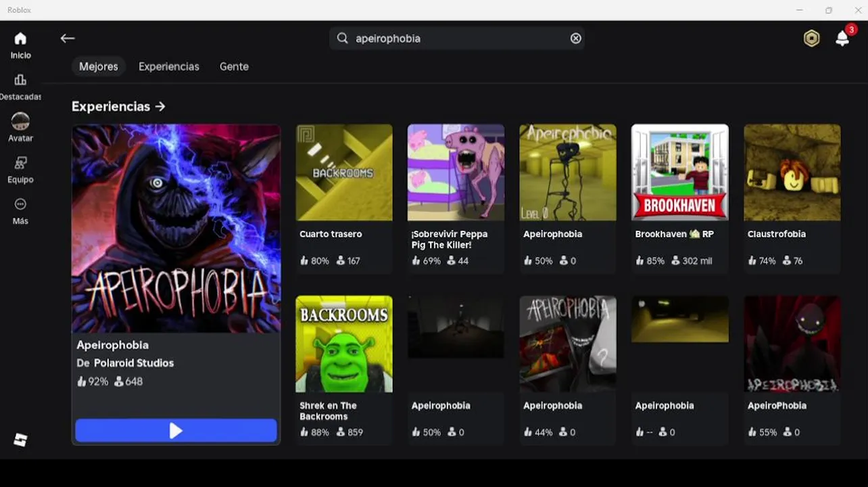Screen dimensions: 868x487
Task: Click the Experiencias heading arrow
Action: [160, 106]
